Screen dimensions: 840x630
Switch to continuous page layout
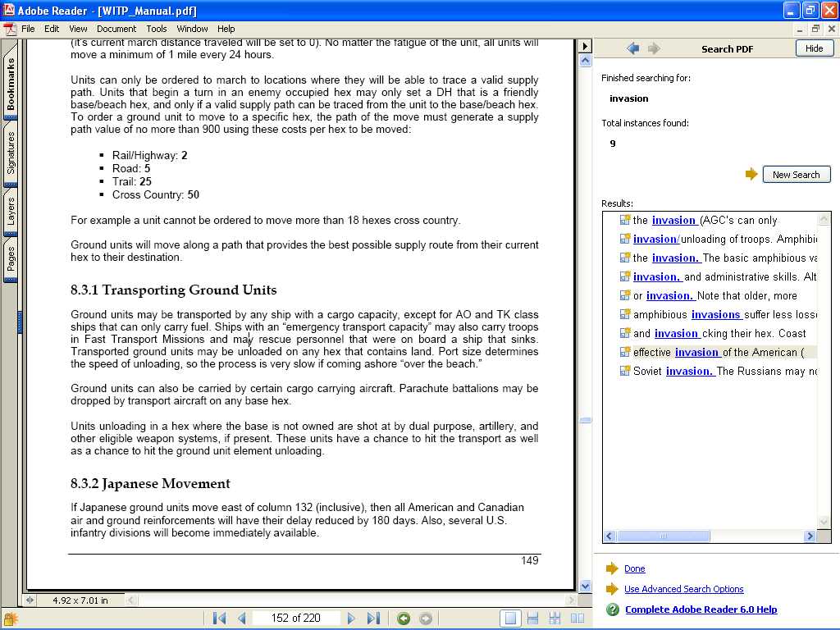click(x=532, y=619)
